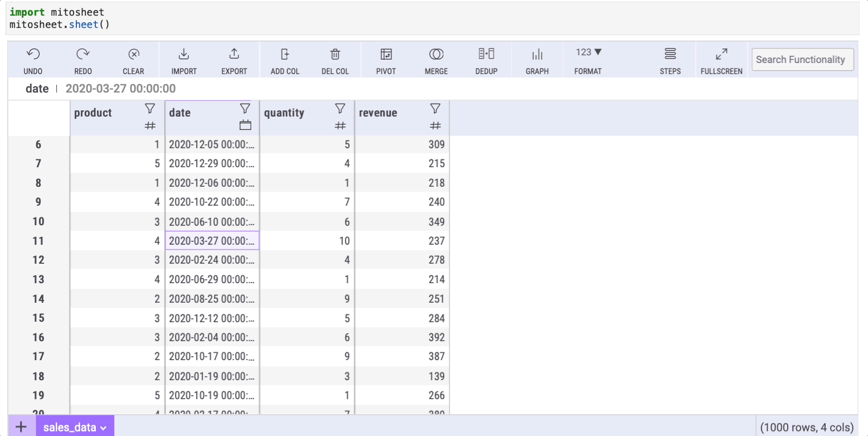
Task: Click the Add Col icon
Action: [x=285, y=54]
